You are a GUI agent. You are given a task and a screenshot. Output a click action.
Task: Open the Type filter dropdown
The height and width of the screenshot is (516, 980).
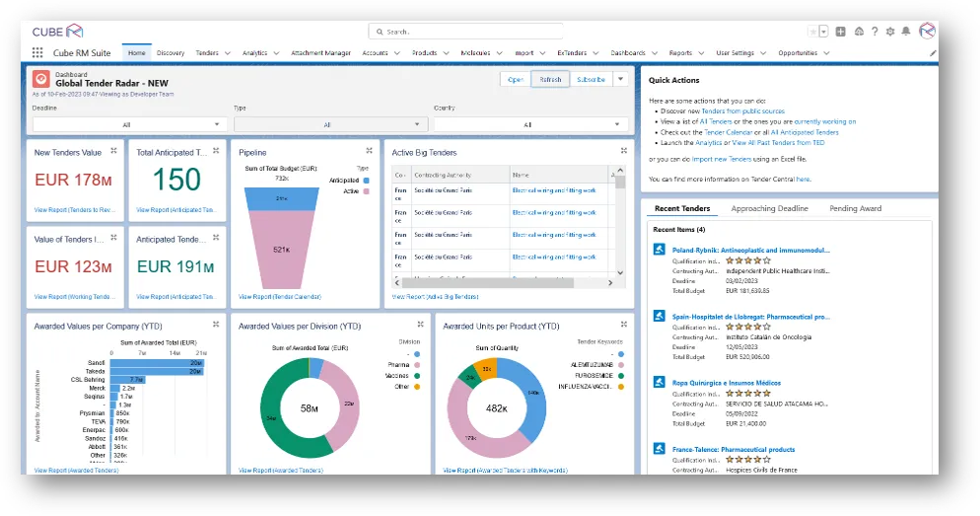click(330, 124)
